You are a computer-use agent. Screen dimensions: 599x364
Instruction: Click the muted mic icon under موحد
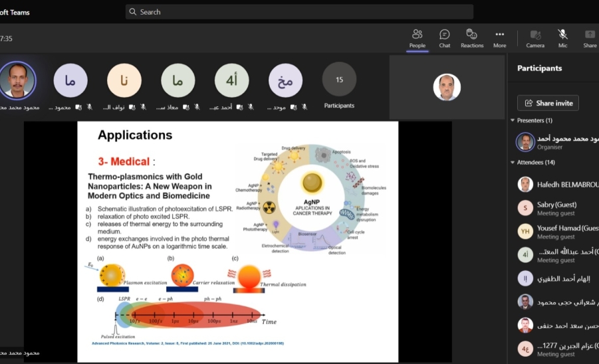[304, 107]
